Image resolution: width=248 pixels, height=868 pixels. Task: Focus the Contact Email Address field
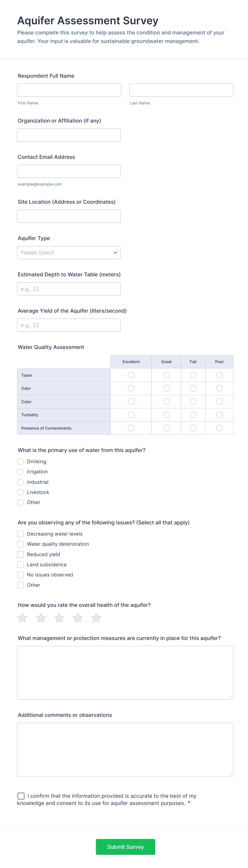tap(69, 171)
